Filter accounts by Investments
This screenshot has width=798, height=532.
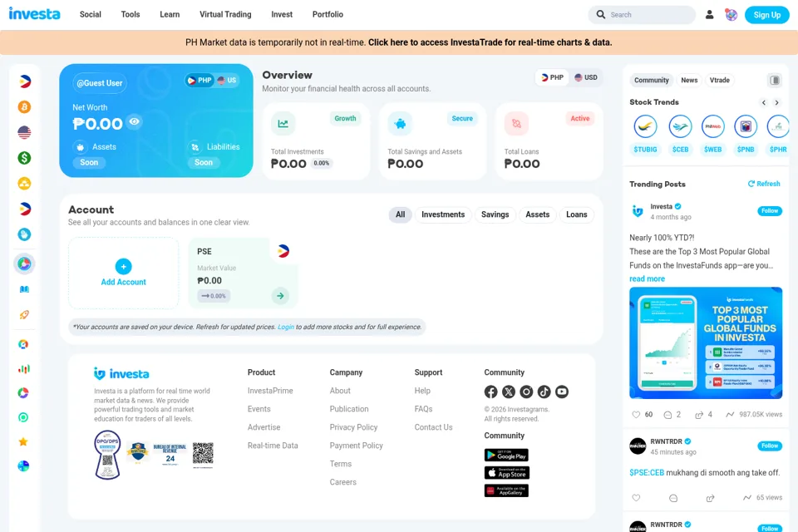tap(443, 214)
